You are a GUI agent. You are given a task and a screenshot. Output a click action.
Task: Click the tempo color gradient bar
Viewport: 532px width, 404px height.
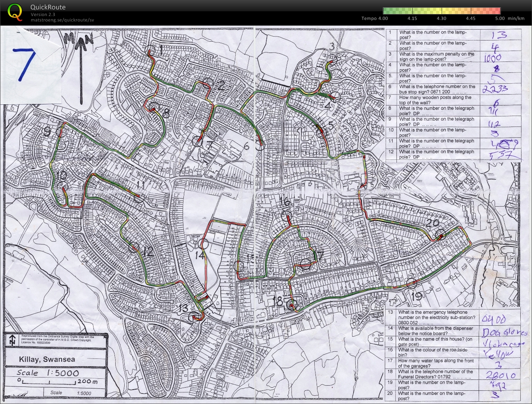click(442, 11)
